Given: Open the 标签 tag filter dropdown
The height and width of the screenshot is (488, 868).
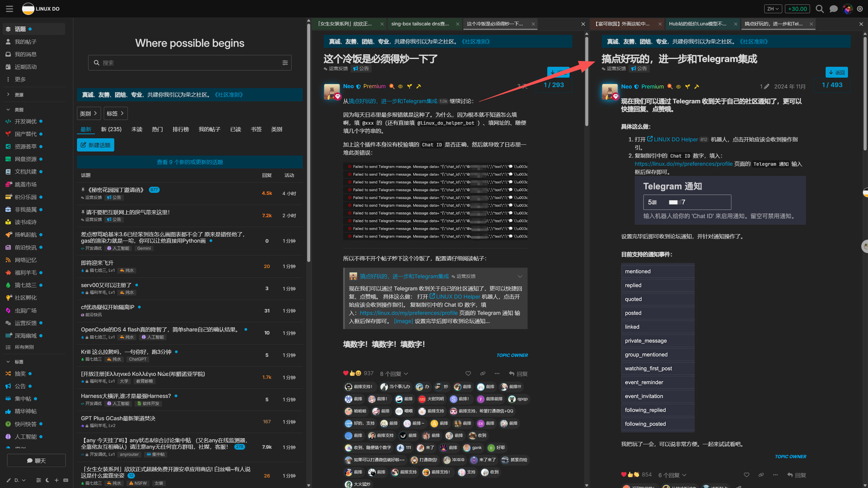Looking at the screenshot, I should pos(115,113).
